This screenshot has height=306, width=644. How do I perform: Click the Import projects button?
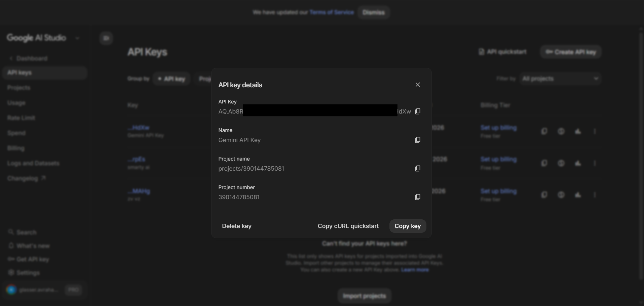[x=364, y=296]
